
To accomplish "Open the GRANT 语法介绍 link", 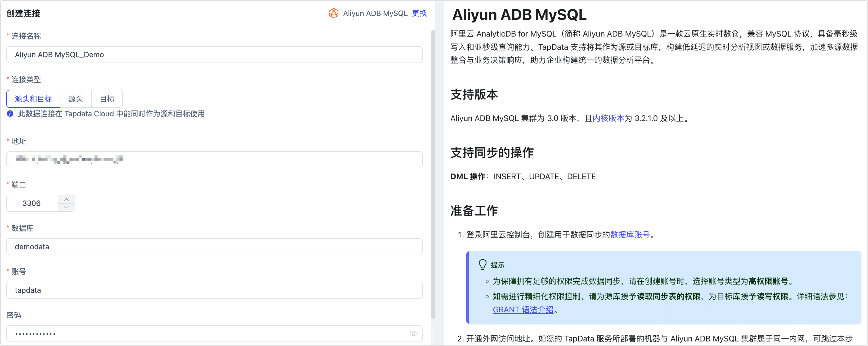I will (x=523, y=310).
